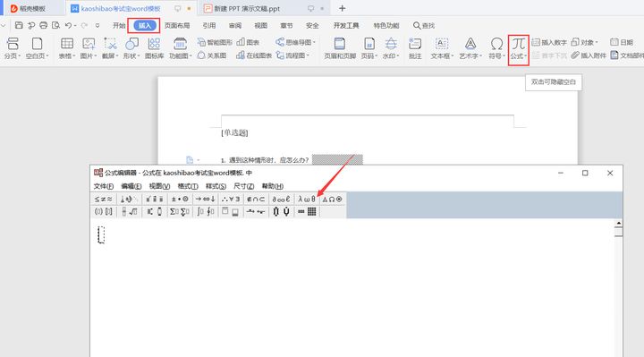This screenshot has height=357, width=644.
Task: Open the 开发工具 developer tools tab
Action: coord(346,25)
